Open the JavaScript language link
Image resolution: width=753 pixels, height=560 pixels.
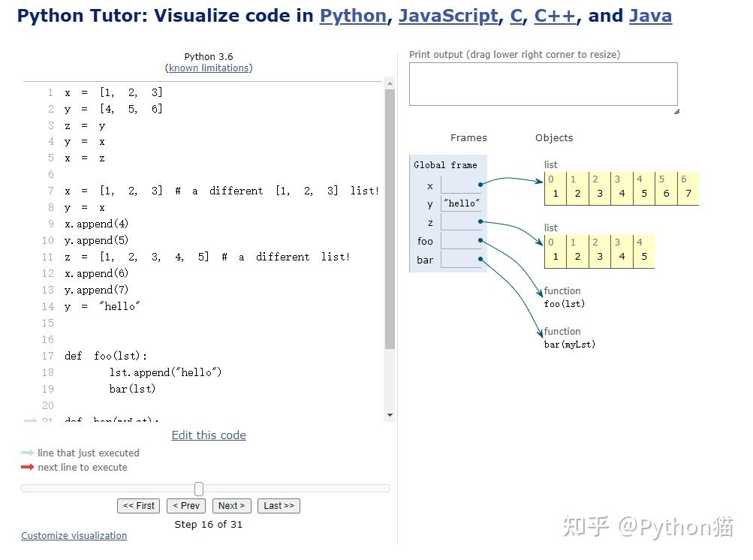pos(448,16)
